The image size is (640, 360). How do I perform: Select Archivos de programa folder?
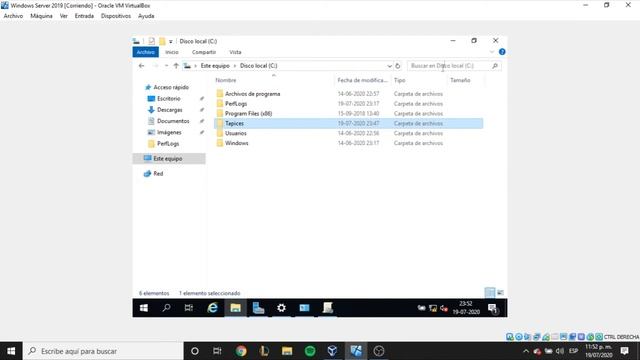click(252, 94)
